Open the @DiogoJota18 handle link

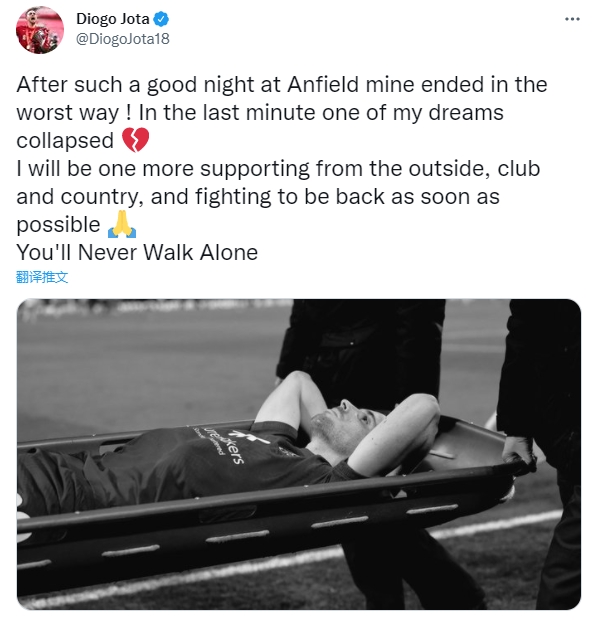[x=122, y=39]
